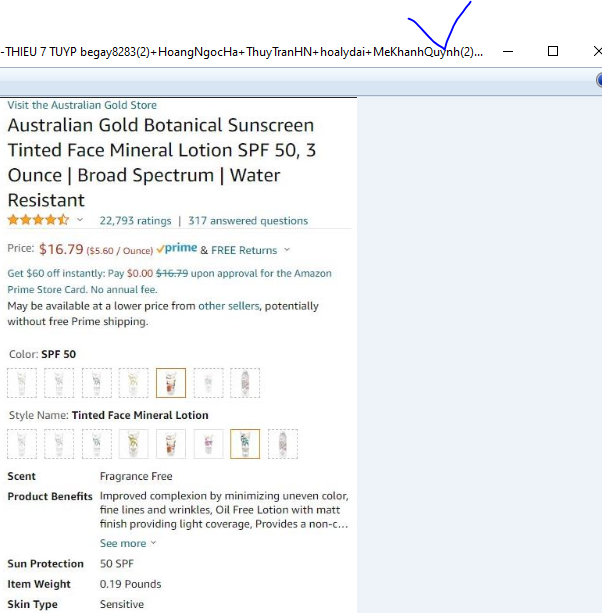Select the highlighted orange SPF 50 Color swatch
Image resolution: width=602 pixels, height=613 pixels.
[x=171, y=383]
